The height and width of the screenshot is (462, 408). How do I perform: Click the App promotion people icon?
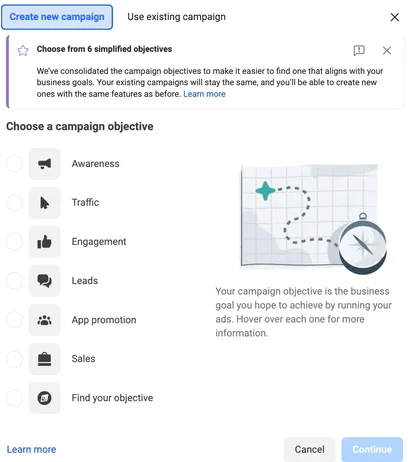[44, 320]
